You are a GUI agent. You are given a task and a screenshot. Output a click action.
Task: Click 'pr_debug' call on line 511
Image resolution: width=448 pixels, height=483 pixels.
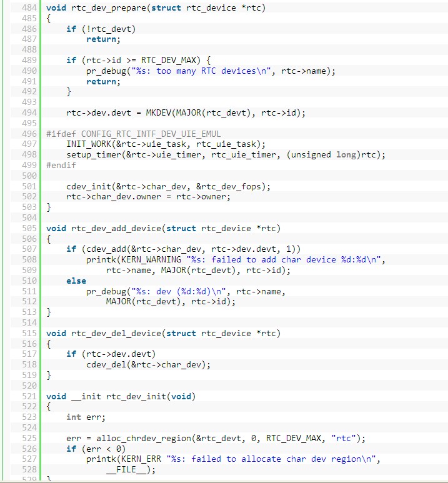pyautogui.click(x=106, y=291)
